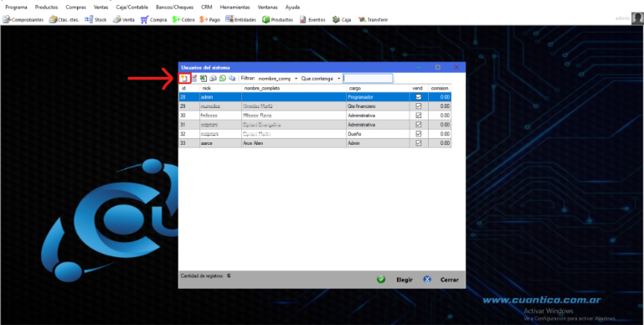The height and width of the screenshot is (325, 644).
Task: Toggle vend checkbox for admin row
Action: [x=419, y=97]
